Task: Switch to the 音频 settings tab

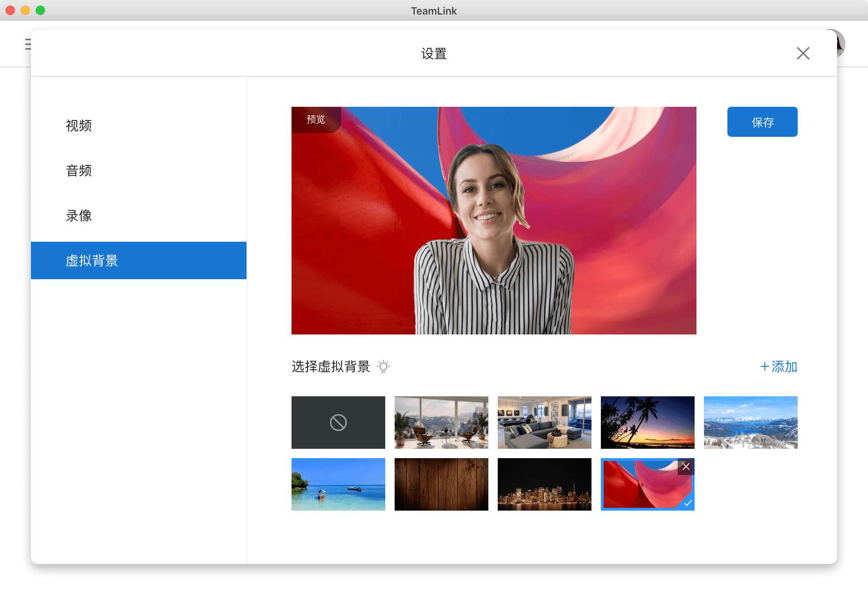Action: (x=79, y=171)
